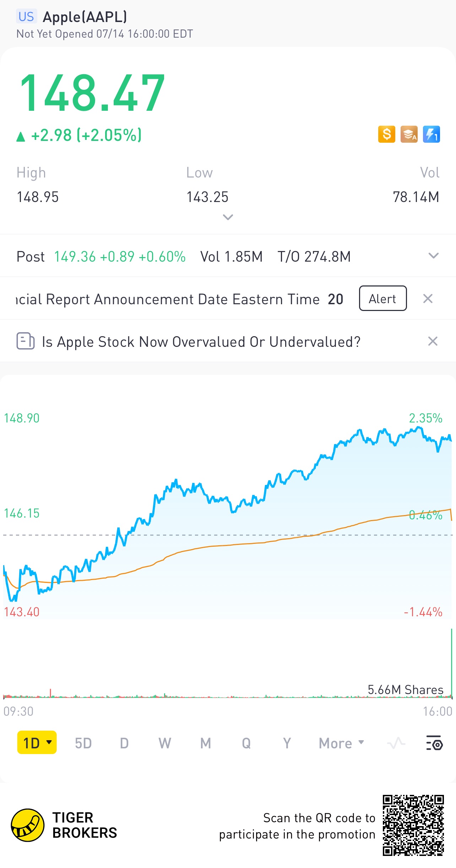This screenshot has width=456, height=868.
Task: Switch to the W weekly chart tab
Action: click(165, 743)
